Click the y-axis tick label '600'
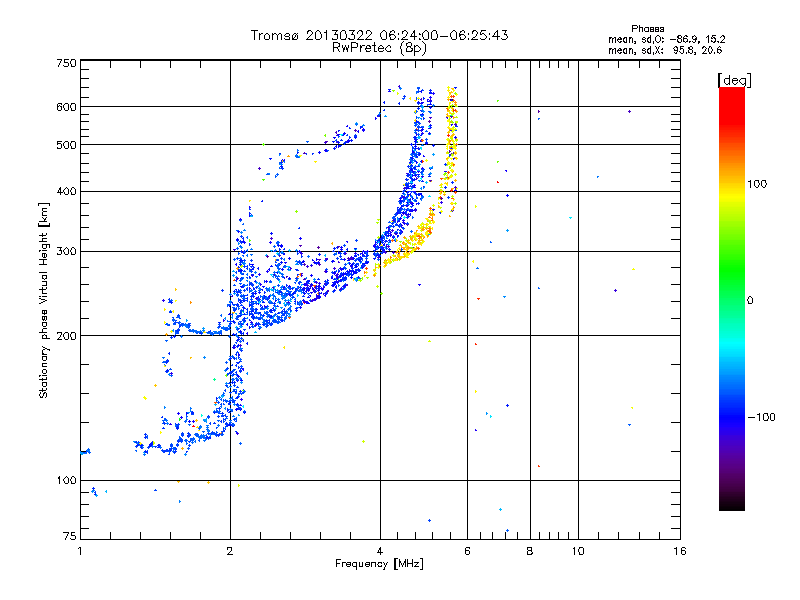The height and width of the screenshot is (600, 800). click(66, 107)
